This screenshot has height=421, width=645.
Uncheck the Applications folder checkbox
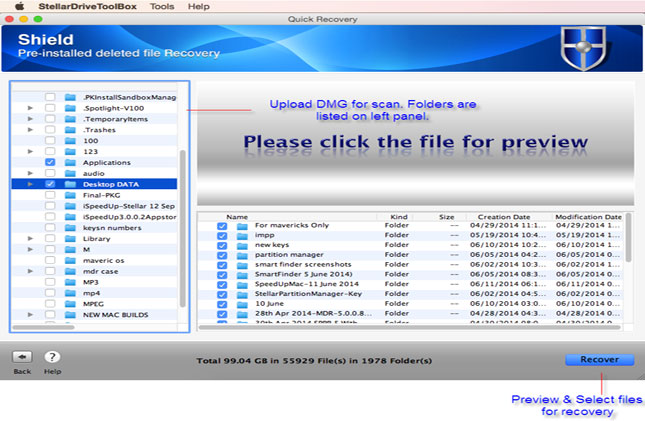click(50, 162)
